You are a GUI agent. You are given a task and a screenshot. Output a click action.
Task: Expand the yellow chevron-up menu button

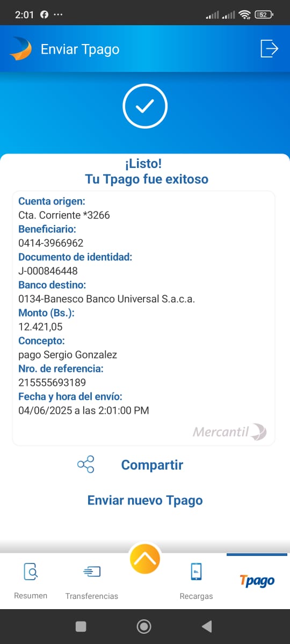click(145, 558)
